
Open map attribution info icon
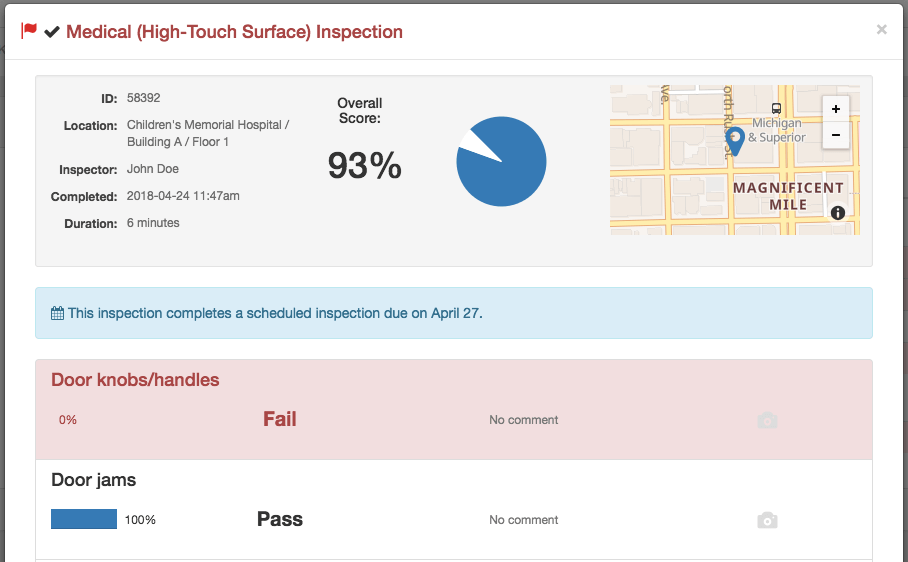[837, 213]
